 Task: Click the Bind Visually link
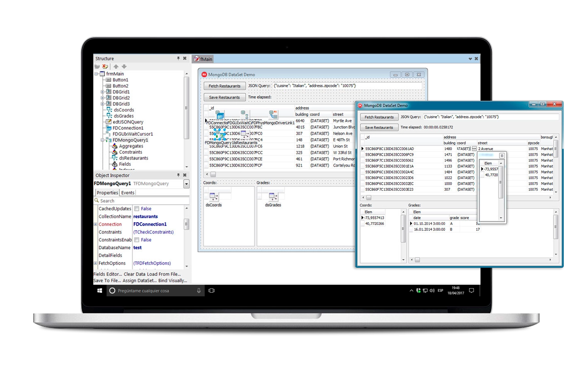click(173, 281)
